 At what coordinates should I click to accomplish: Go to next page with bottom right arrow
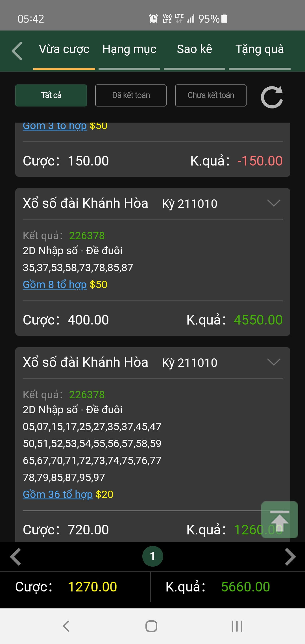[x=290, y=557]
